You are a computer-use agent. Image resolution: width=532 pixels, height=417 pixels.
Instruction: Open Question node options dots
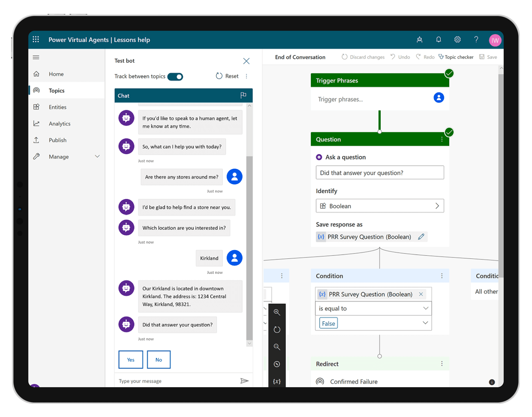click(442, 139)
